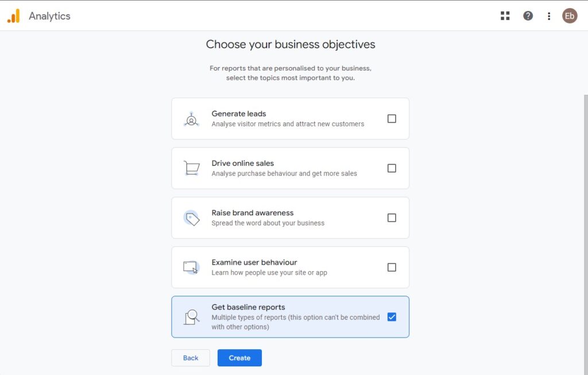The image size is (588, 375).
Task: Open the three-dot options menu
Action: [x=548, y=16]
